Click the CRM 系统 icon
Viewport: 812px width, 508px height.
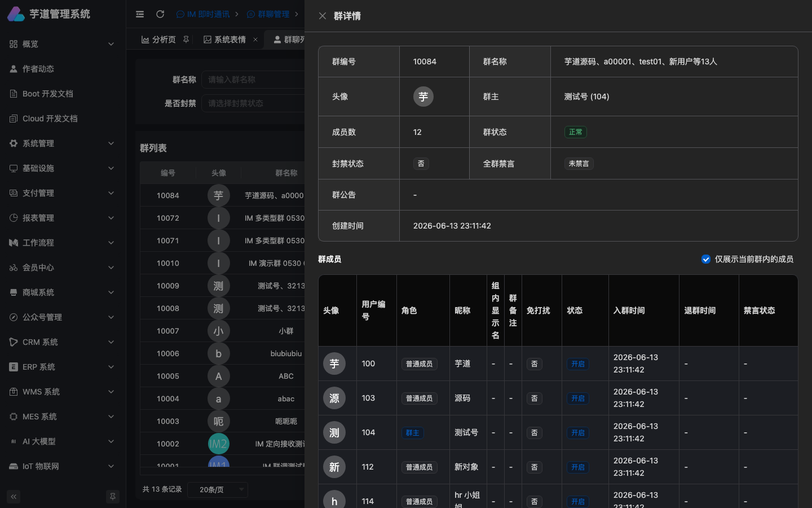tap(14, 342)
